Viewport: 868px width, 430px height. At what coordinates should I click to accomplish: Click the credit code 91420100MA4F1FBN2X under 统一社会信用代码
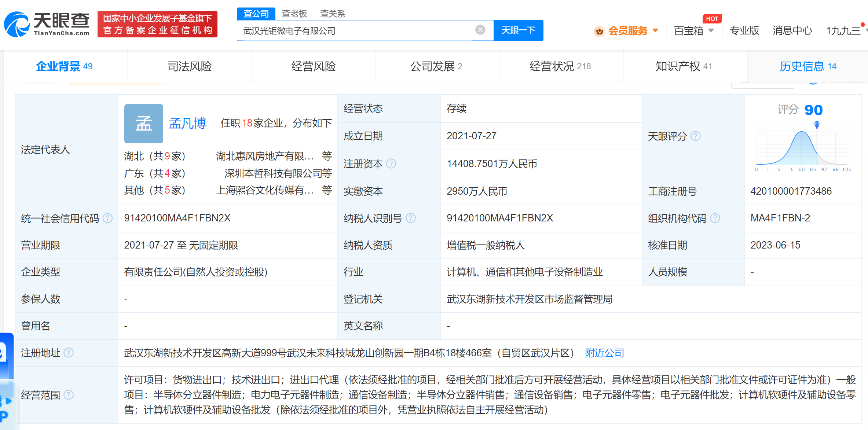tap(177, 218)
